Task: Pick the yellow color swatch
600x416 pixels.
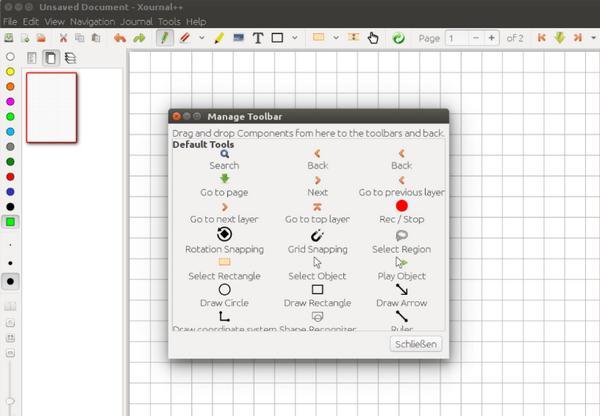Action: point(10,72)
